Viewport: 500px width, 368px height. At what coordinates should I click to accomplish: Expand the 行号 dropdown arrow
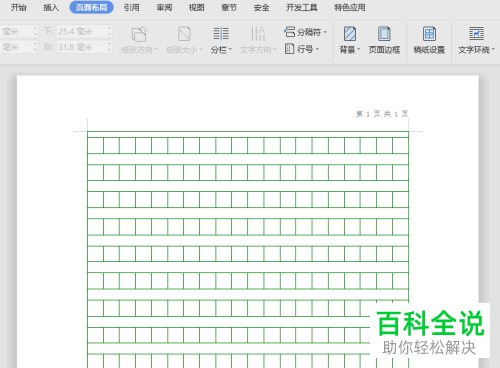[x=317, y=49]
